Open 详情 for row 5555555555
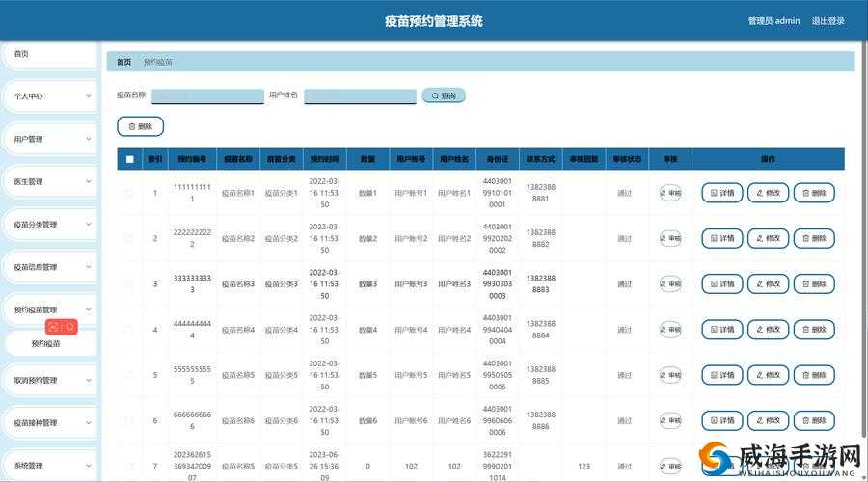 tap(721, 375)
